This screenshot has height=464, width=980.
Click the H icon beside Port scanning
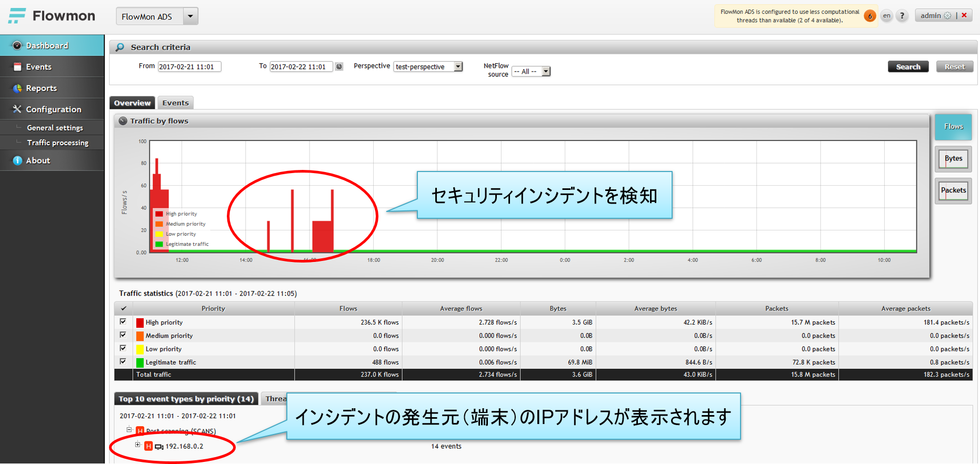pos(140,431)
